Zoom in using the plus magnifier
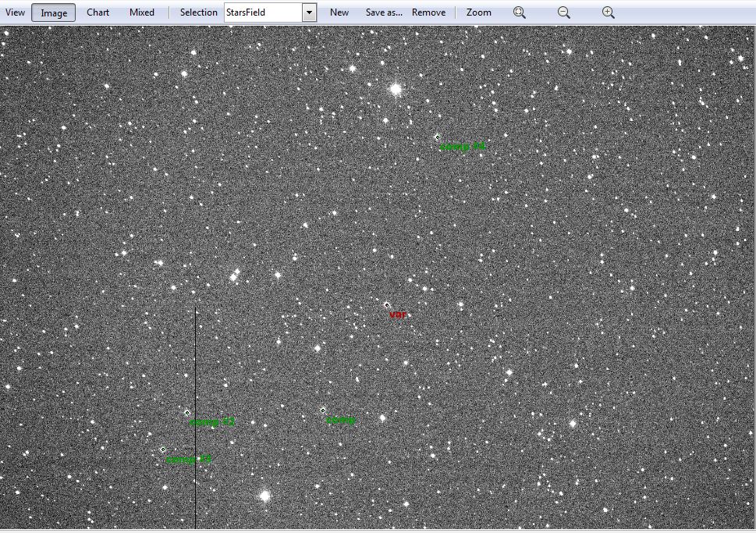Screen dimensions: 756x533 pyautogui.click(x=609, y=12)
